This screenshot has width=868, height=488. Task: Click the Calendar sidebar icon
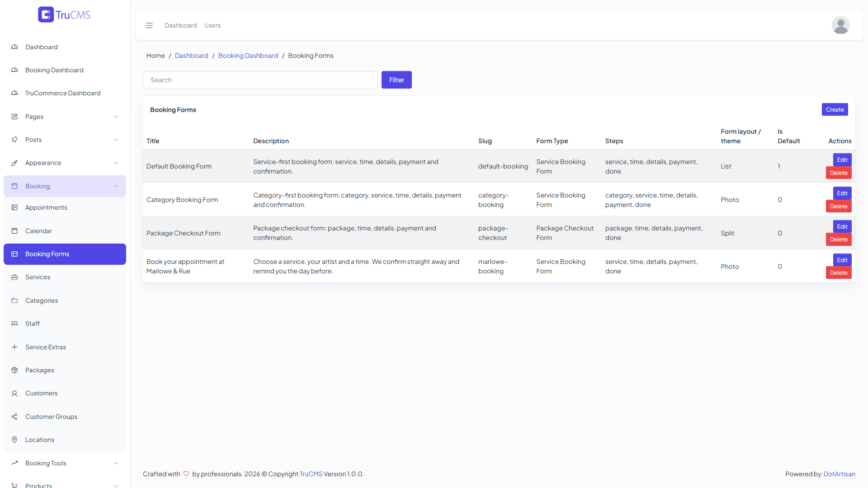pos(14,231)
